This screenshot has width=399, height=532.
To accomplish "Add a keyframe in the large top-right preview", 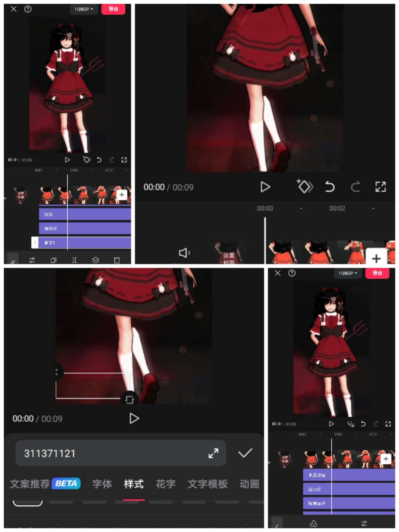I will click(305, 187).
